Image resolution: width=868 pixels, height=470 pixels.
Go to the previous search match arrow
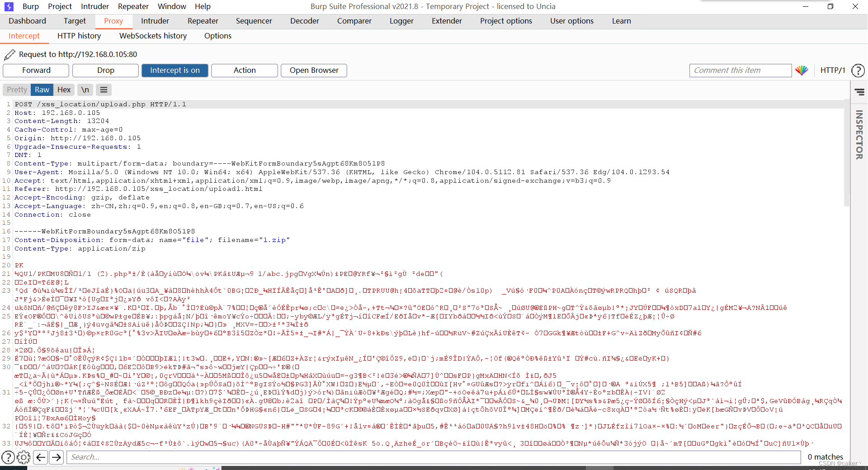41,457
